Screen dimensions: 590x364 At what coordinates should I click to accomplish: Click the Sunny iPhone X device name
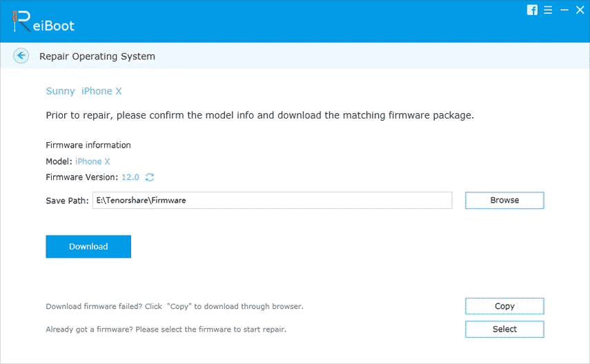(83, 91)
